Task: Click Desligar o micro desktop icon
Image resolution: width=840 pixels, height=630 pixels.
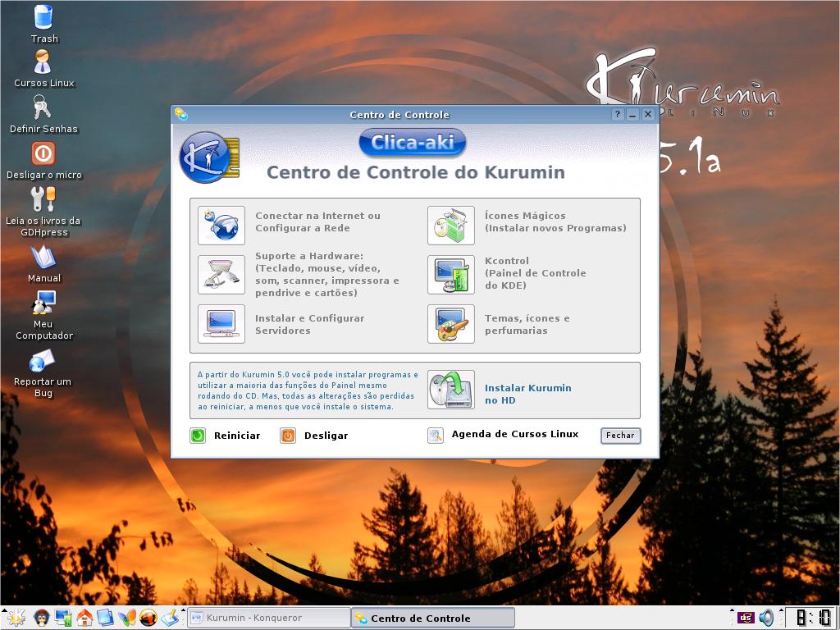Action: [43, 153]
